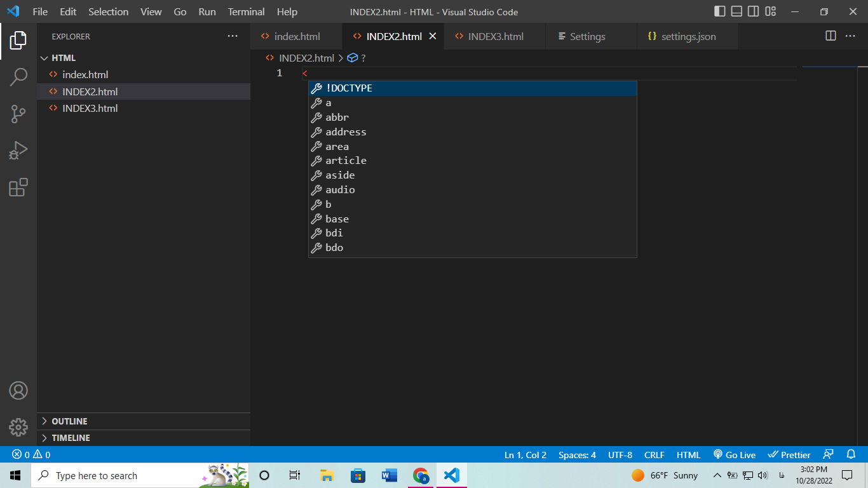This screenshot has width=868, height=488.
Task: Open the Explorer view in activity bar
Action: coord(18,41)
